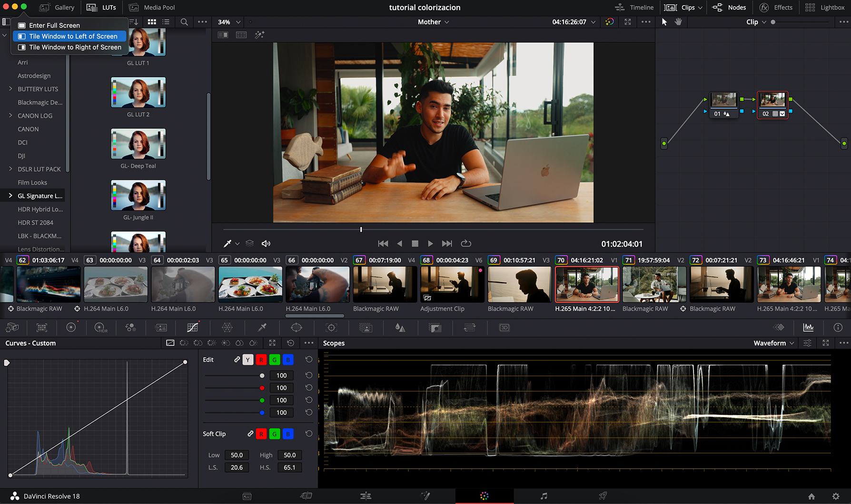This screenshot has height=504, width=851.
Task: Show the Timeline button in top bar
Action: [634, 8]
